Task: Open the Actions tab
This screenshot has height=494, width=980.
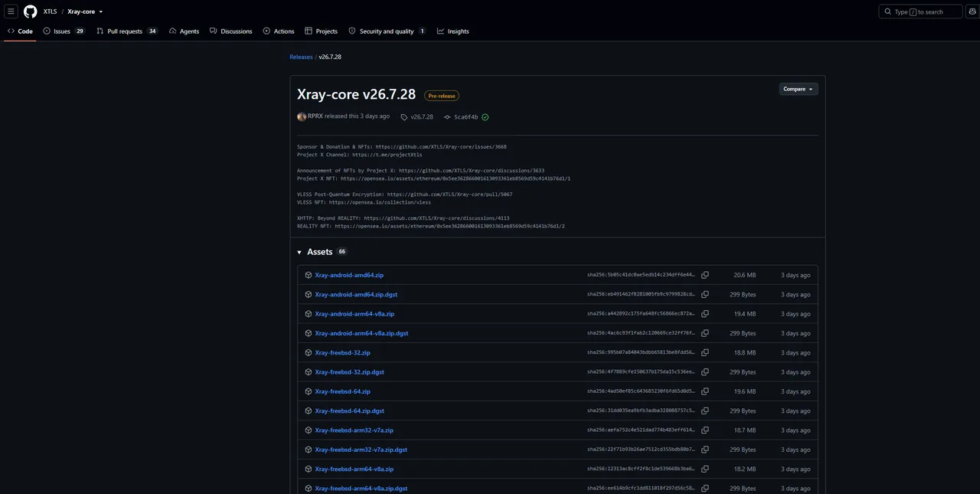Action: [x=279, y=31]
